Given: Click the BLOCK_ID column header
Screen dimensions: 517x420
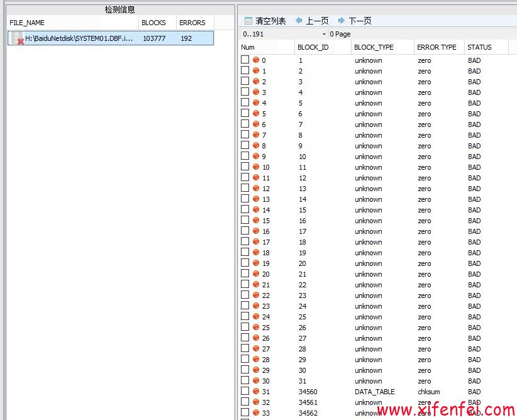Looking at the screenshot, I should pyautogui.click(x=323, y=47).
